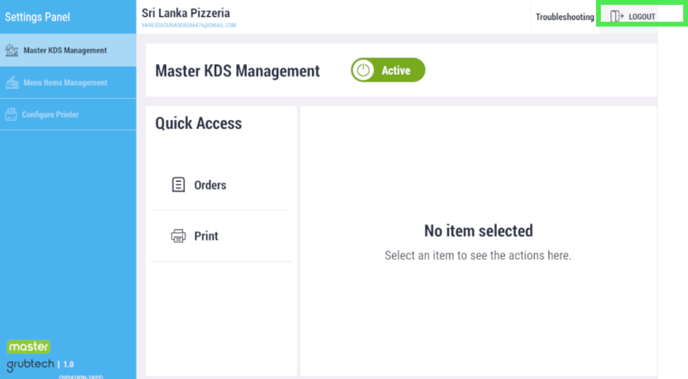The width and height of the screenshot is (688, 379).
Task: Click the Master KDS Management sidebar icon
Action: pos(12,50)
